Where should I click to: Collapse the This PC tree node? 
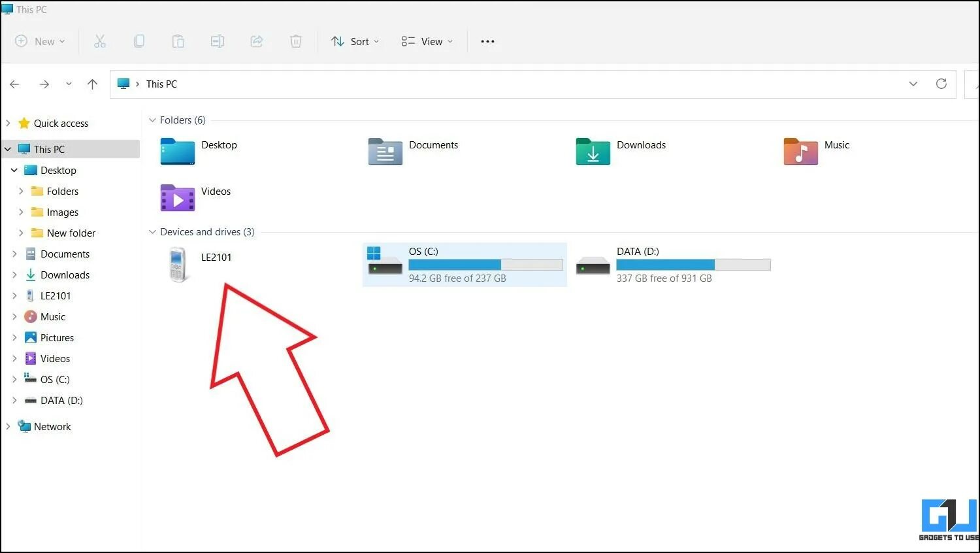(x=8, y=149)
